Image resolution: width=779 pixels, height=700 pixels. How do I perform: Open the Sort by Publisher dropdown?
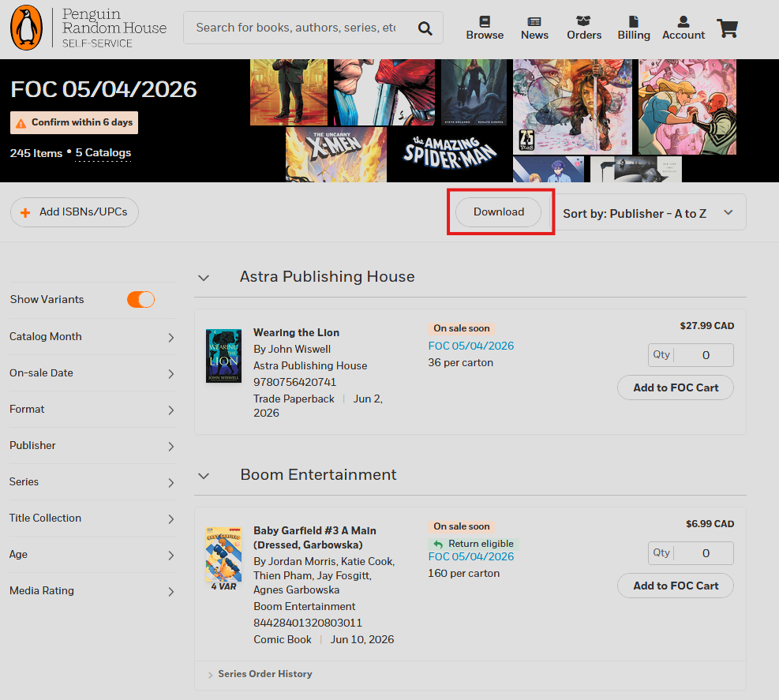(648, 212)
